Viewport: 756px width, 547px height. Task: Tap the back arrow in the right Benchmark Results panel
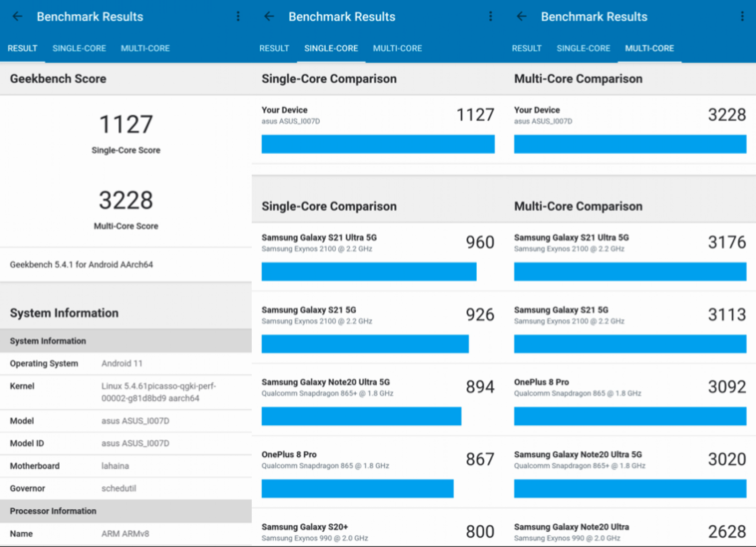(522, 16)
